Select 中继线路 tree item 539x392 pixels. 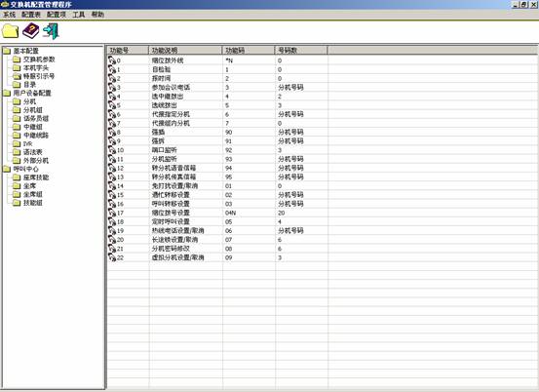36,136
